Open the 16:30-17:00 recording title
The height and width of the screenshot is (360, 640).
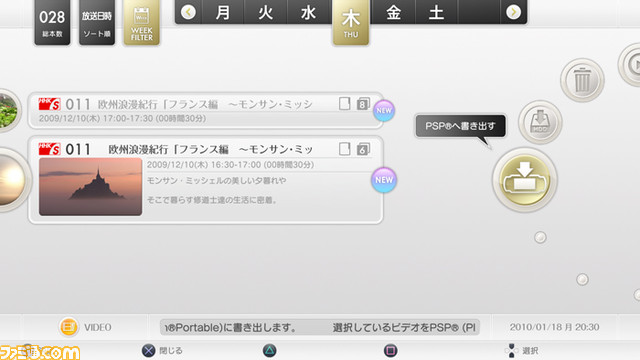click(211, 149)
